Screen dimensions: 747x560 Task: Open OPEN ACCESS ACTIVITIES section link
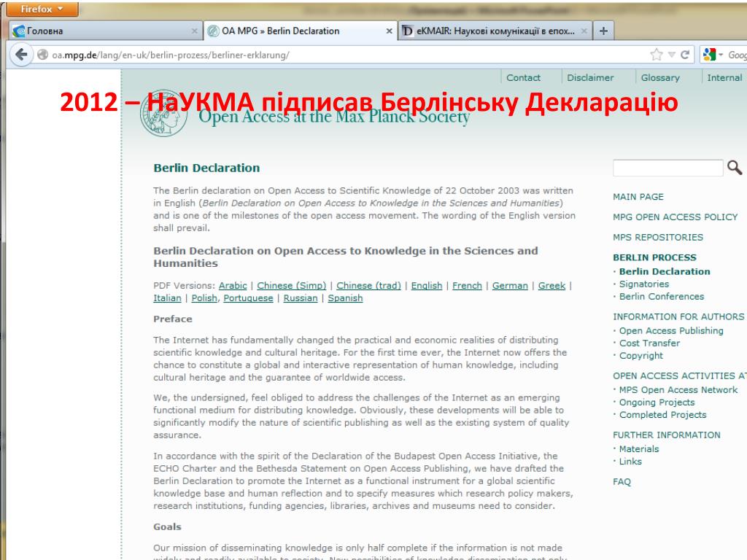tap(679, 376)
